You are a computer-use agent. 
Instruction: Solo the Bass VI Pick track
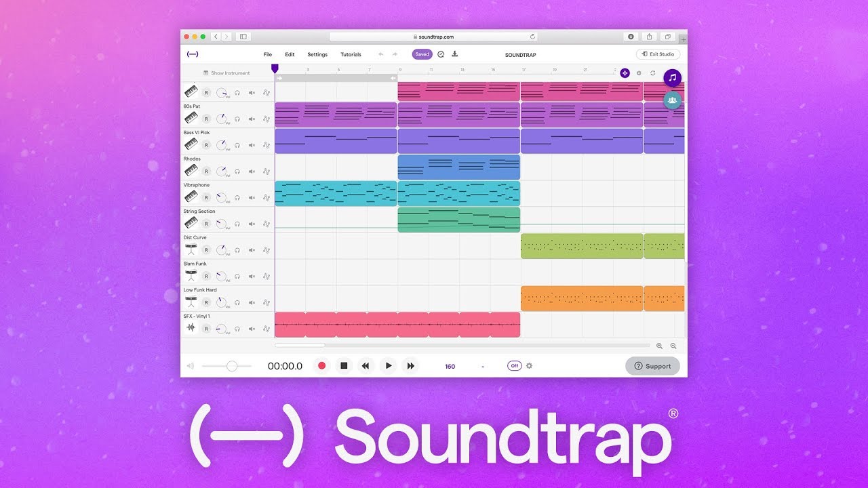coord(237,145)
